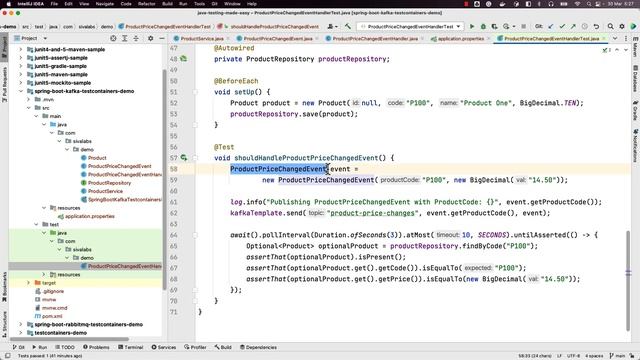Open the Navigate menu

tap(104, 4)
